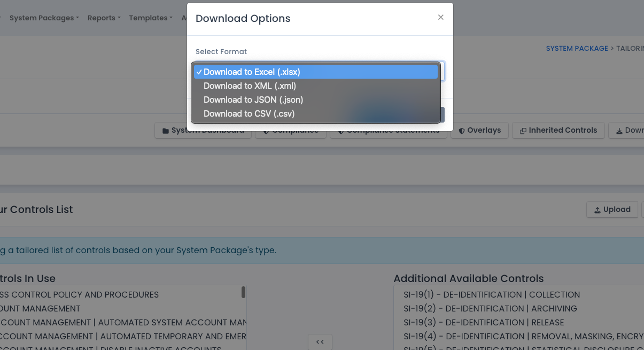The height and width of the screenshot is (350, 644).
Task: Collapse the panel using the double-chevron icon
Action: click(x=320, y=341)
